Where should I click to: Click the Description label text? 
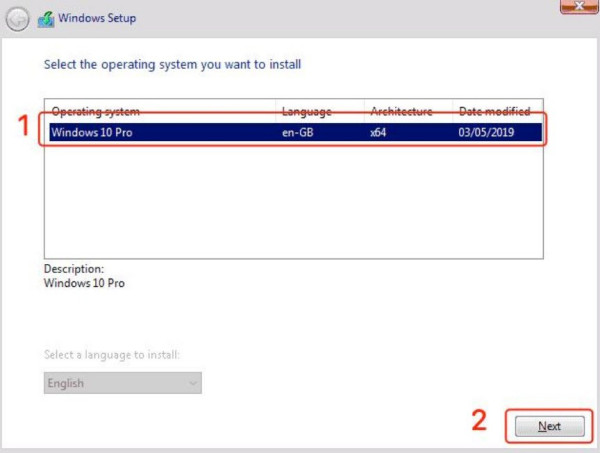74,269
